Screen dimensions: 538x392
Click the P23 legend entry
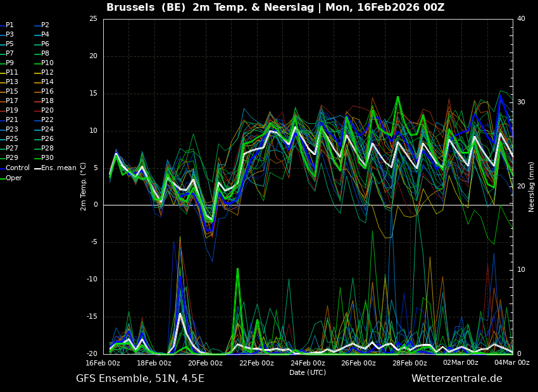[9, 129]
